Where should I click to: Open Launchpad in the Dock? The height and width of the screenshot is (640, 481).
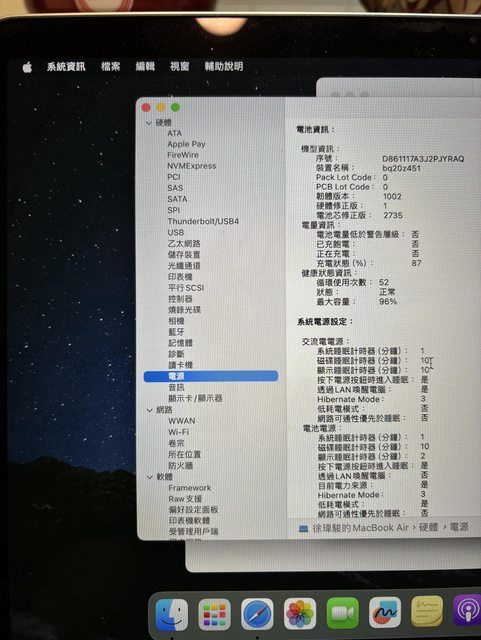pos(214,614)
